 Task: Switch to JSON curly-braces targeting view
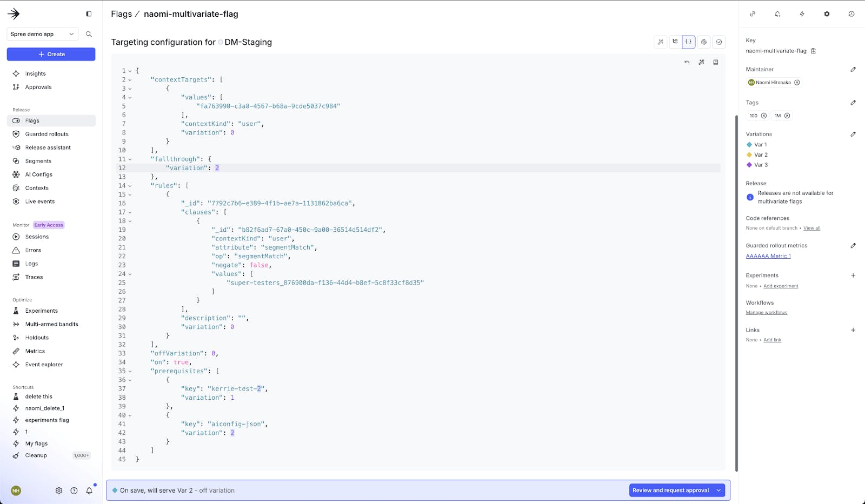pyautogui.click(x=689, y=42)
